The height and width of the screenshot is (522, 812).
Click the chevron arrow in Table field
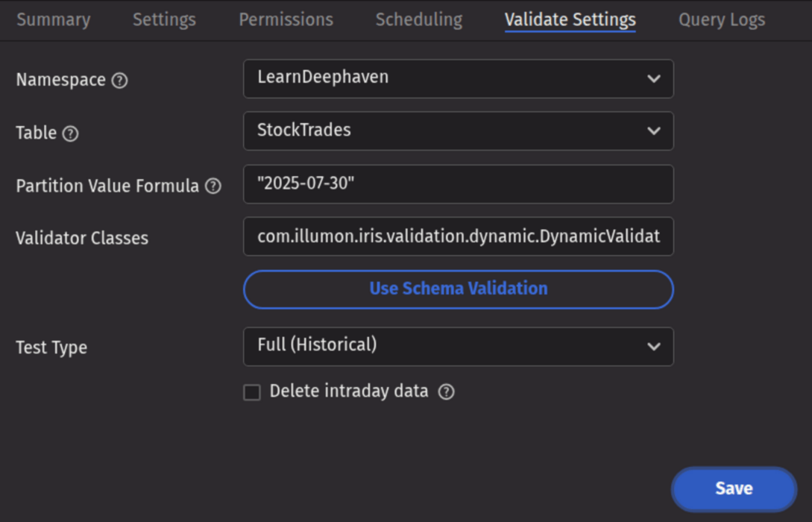[x=653, y=131]
